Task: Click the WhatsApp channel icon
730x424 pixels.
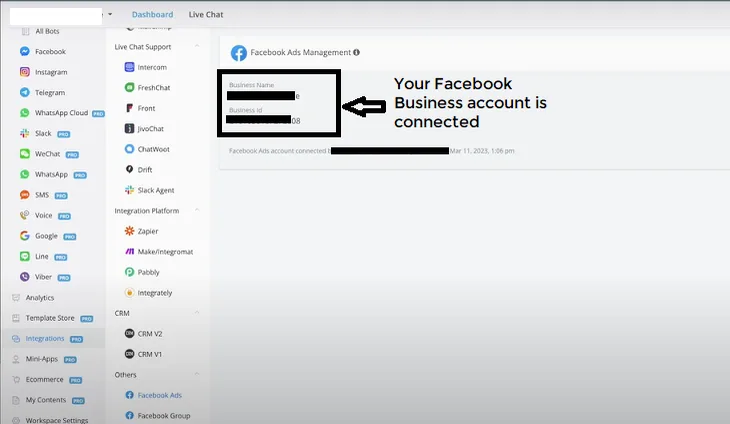Action: point(25,174)
